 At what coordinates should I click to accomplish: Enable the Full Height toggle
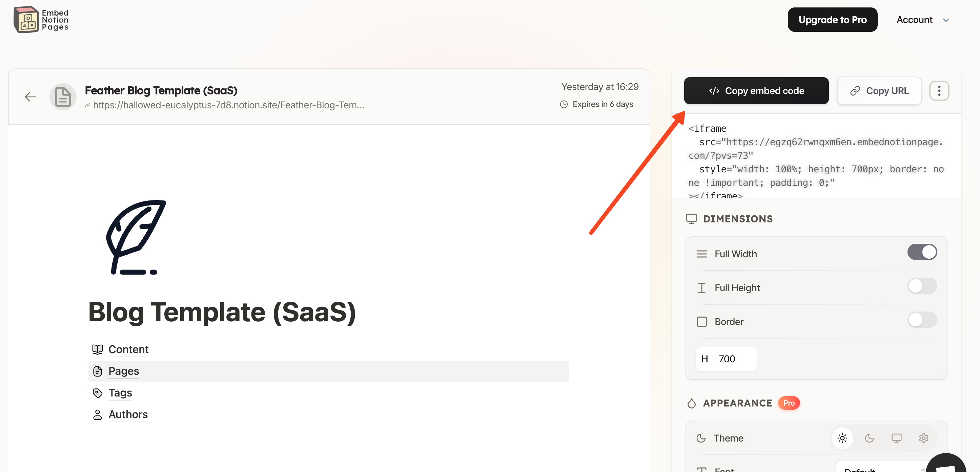point(922,286)
